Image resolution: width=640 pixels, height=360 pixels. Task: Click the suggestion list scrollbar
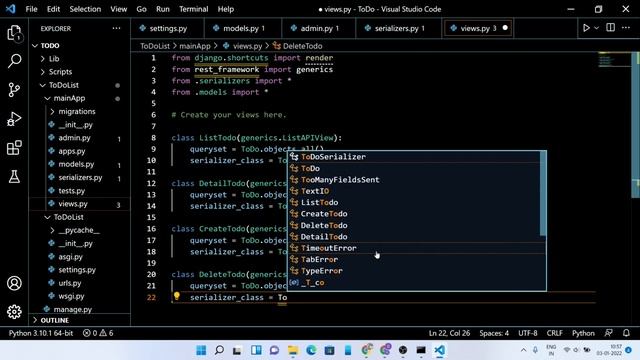coord(543,193)
